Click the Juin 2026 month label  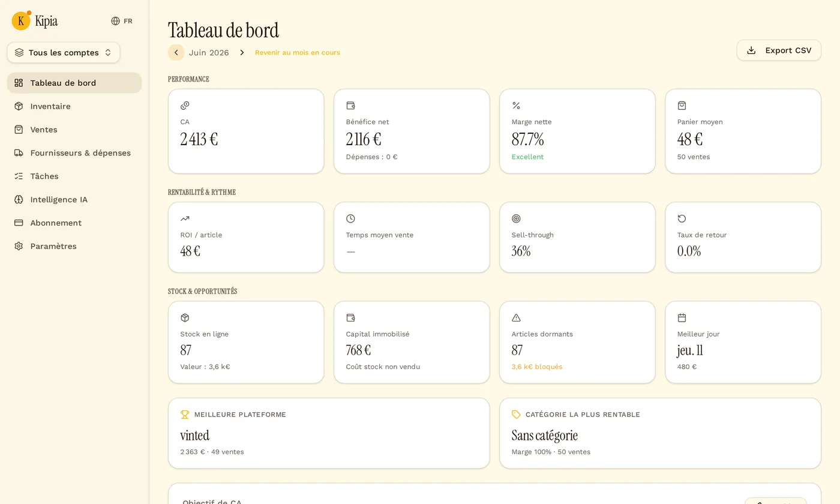[209, 53]
